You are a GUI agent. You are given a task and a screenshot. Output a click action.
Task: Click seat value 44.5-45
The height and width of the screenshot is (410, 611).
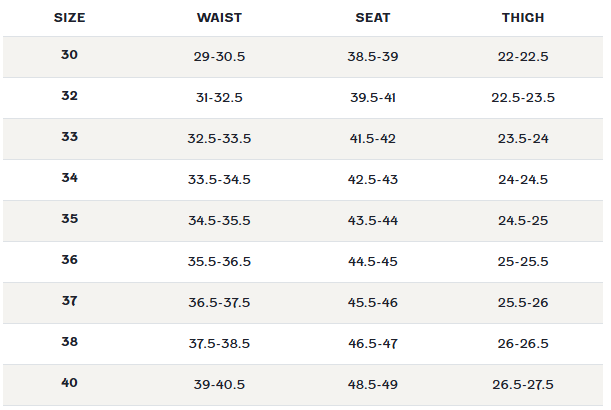point(373,262)
